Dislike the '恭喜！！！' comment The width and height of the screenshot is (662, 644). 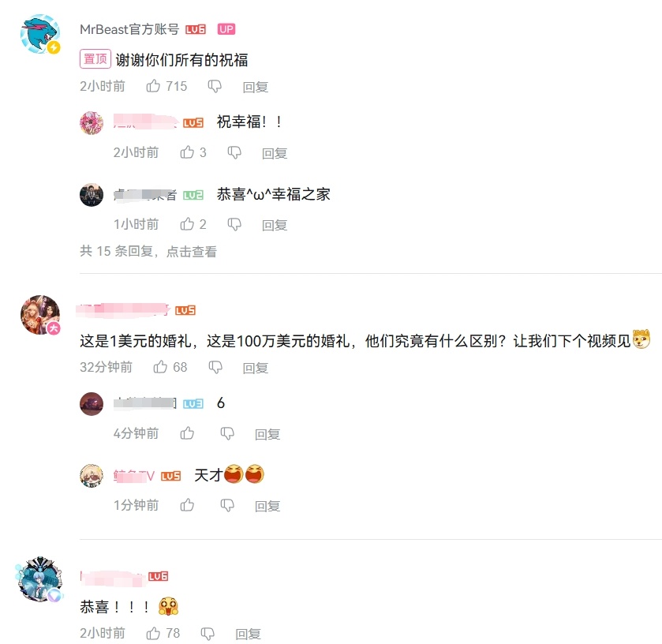coord(208,634)
